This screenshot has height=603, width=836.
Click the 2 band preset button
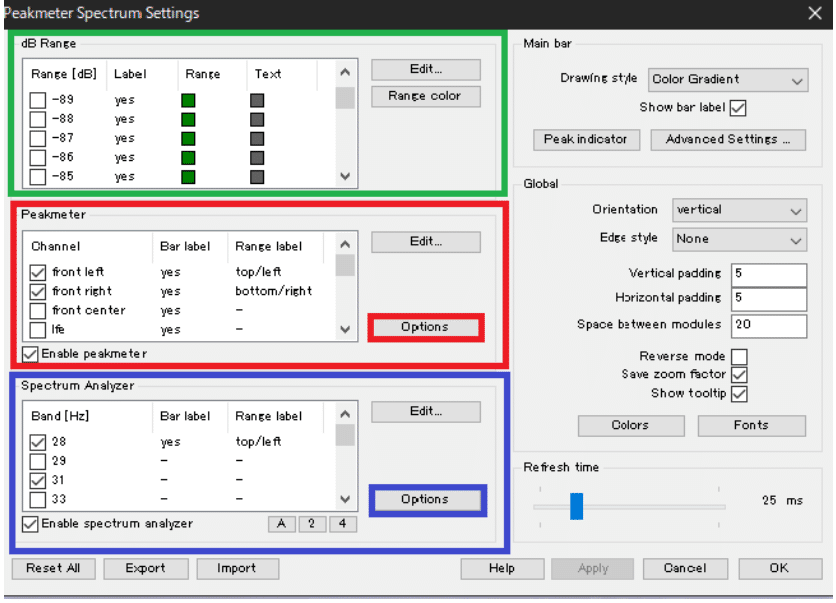point(312,524)
